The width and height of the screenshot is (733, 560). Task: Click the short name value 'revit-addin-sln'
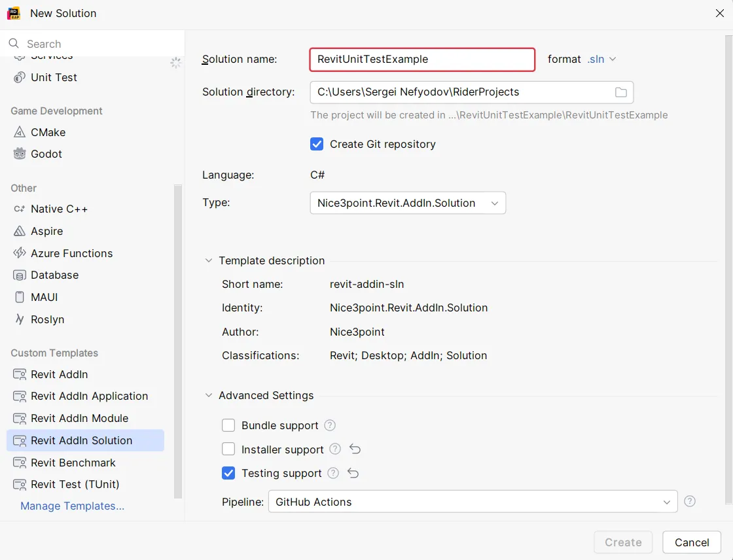[x=367, y=284]
